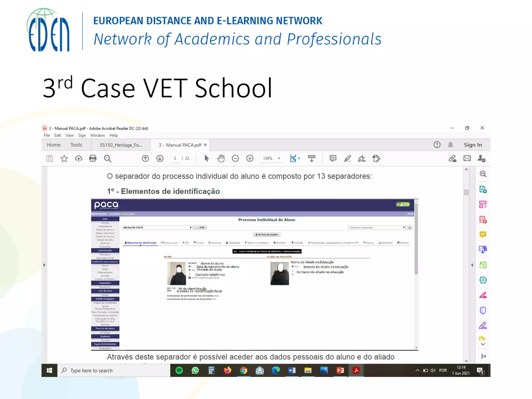
Task: Click the Sign In button
Action: (473, 145)
